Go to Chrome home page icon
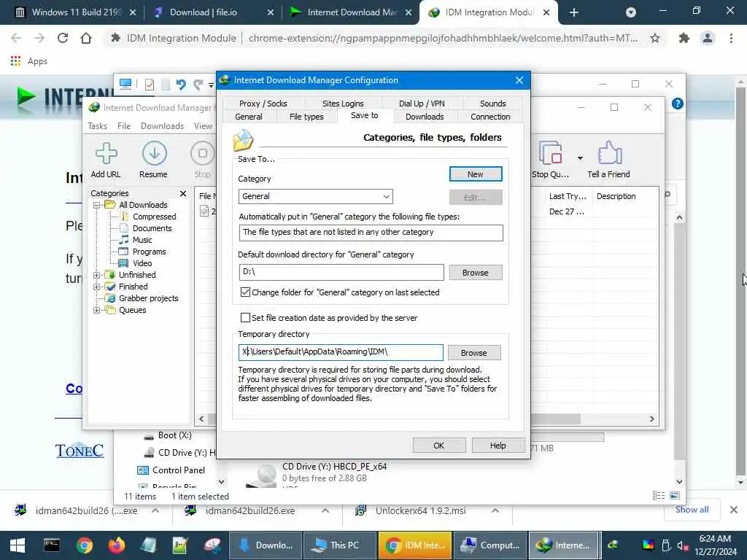This screenshot has width=747, height=560. [86, 38]
